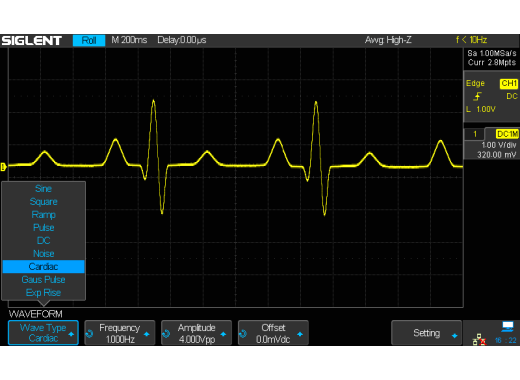Click the CH1 trigger source badge
520x380 pixels.
[x=509, y=83]
